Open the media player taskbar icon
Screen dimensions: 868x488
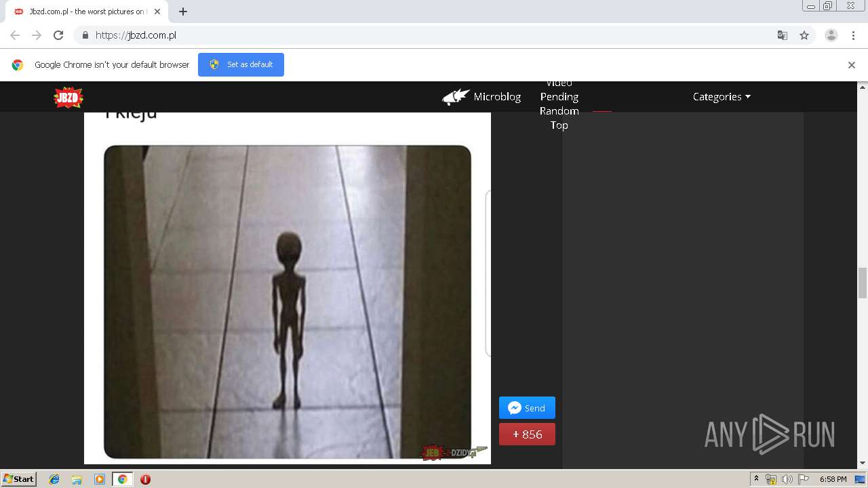100,479
